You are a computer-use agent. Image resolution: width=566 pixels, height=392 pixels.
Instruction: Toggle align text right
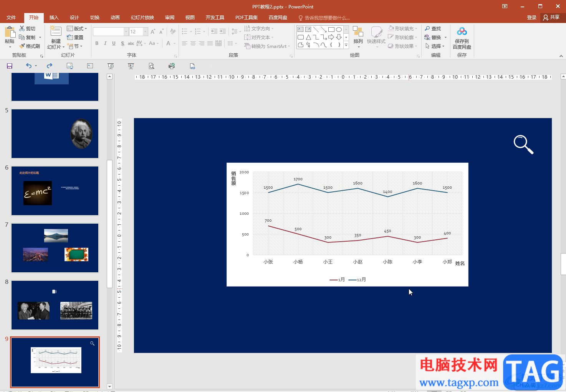202,43
